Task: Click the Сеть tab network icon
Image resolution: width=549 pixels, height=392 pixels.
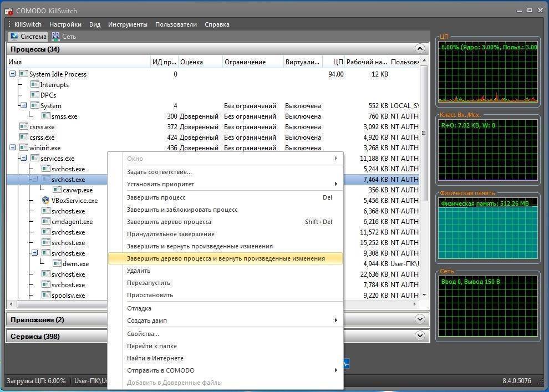Action: [x=56, y=37]
